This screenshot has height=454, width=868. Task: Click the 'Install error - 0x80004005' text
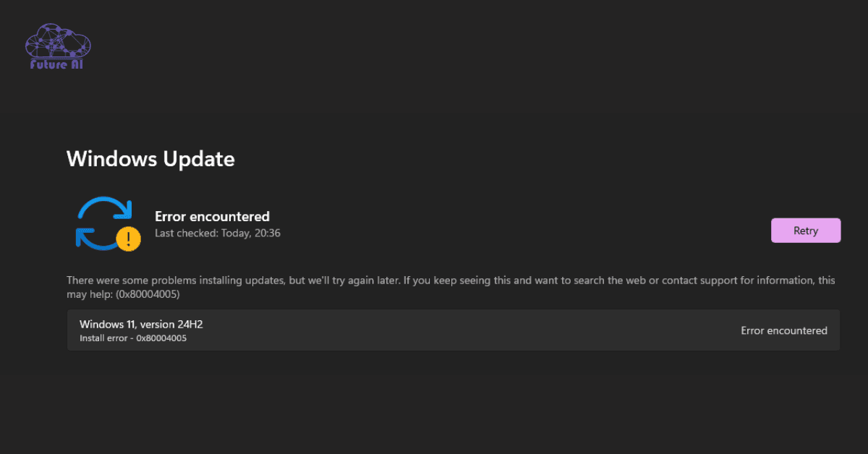tap(133, 338)
